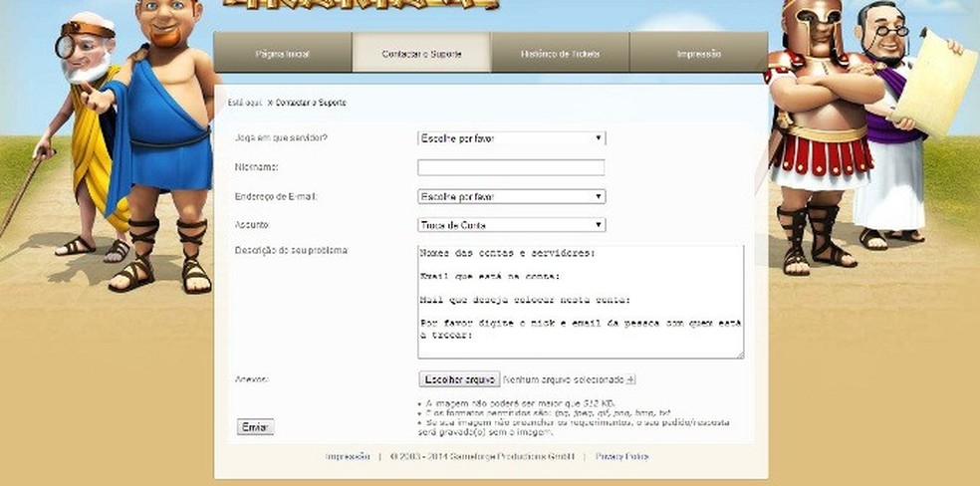Click the 'Contactar o Suporte' breadcrumb link
This screenshot has width=980, height=486.
coord(311,103)
